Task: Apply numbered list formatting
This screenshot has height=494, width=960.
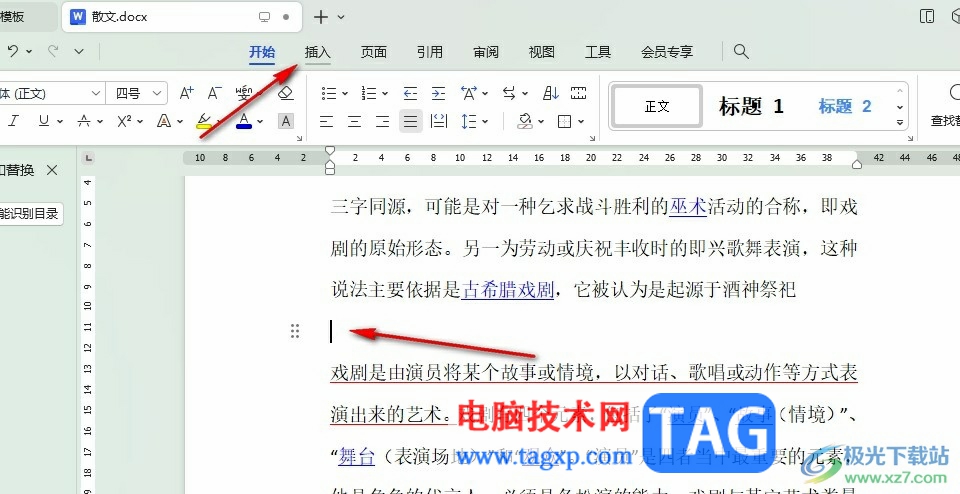Action: pyautogui.click(x=369, y=93)
